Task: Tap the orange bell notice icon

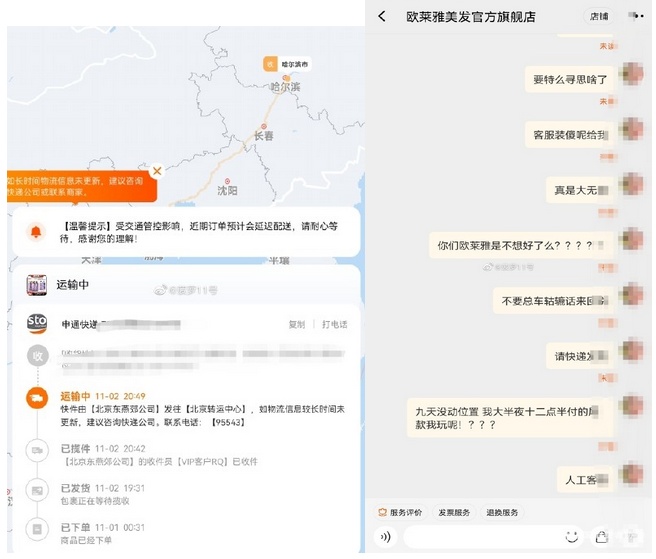Action: [36, 231]
